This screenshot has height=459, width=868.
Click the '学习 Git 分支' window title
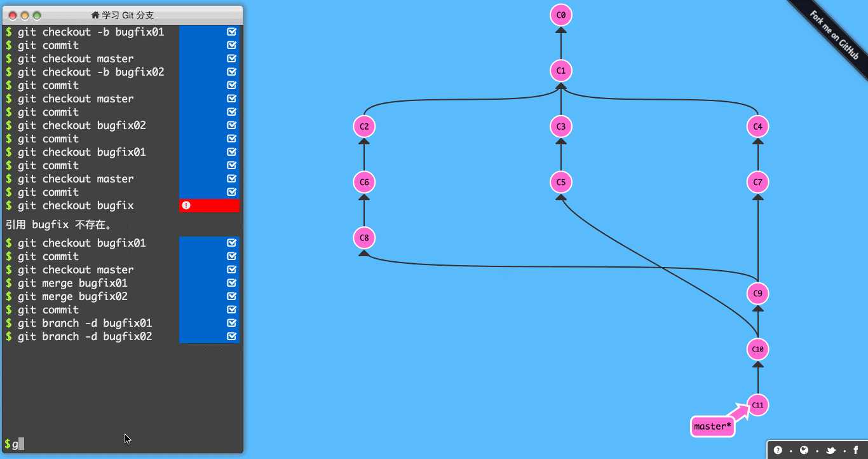[x=128, y=15]
